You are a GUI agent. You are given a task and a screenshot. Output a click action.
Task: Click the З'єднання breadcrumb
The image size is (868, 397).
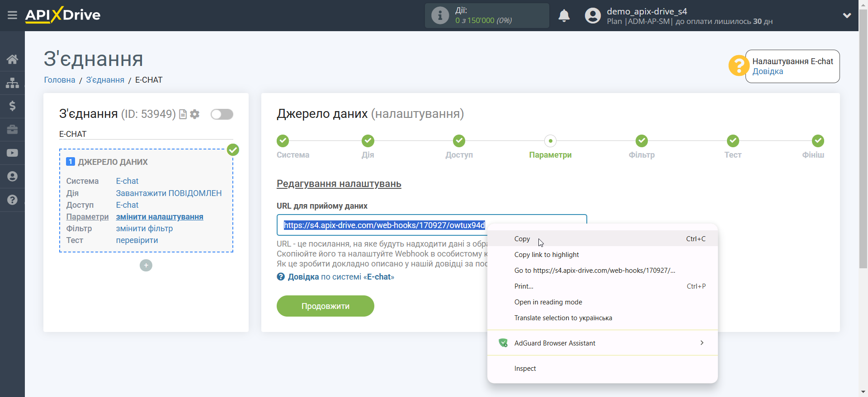[105, 80]
